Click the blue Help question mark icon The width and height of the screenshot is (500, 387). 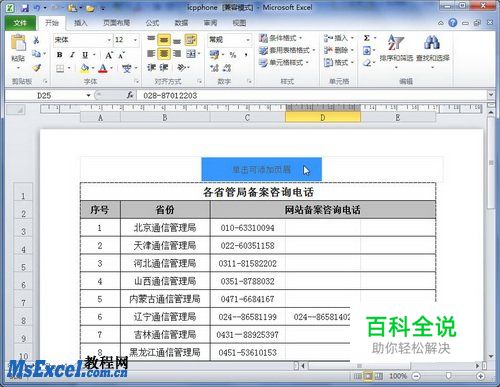point(453,23)
